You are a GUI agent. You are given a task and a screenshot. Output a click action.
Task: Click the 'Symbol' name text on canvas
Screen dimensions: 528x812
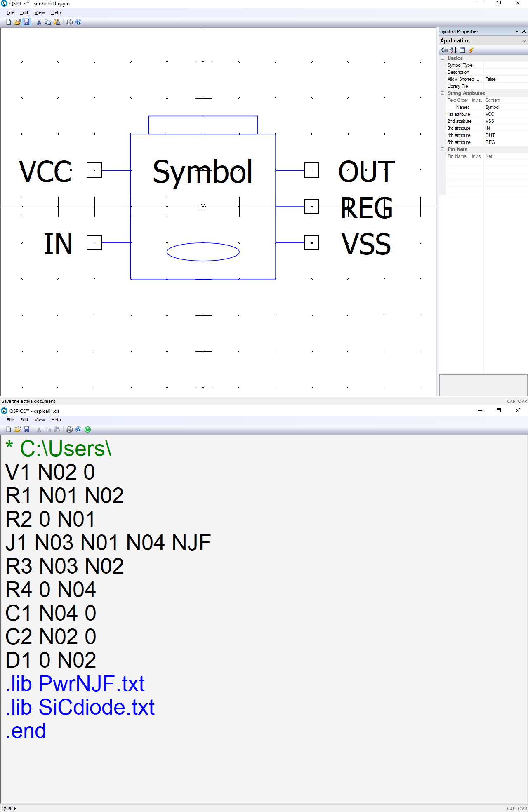(203, 172)
